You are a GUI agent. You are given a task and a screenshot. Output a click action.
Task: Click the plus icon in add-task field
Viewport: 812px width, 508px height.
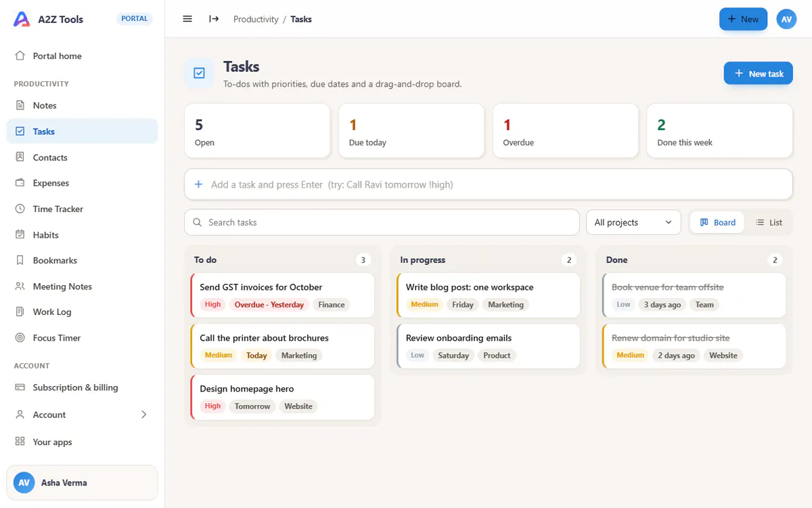[199, 184]
